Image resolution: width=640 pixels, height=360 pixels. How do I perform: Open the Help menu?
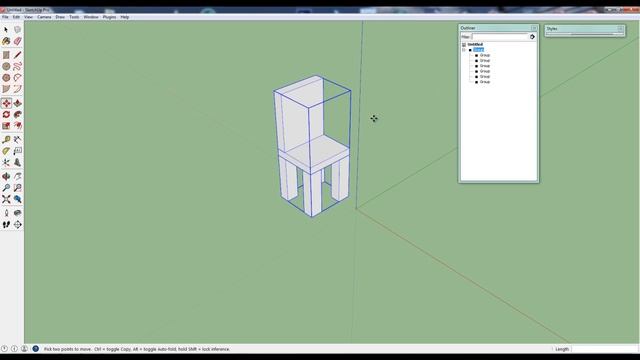[x=124, y=17]
